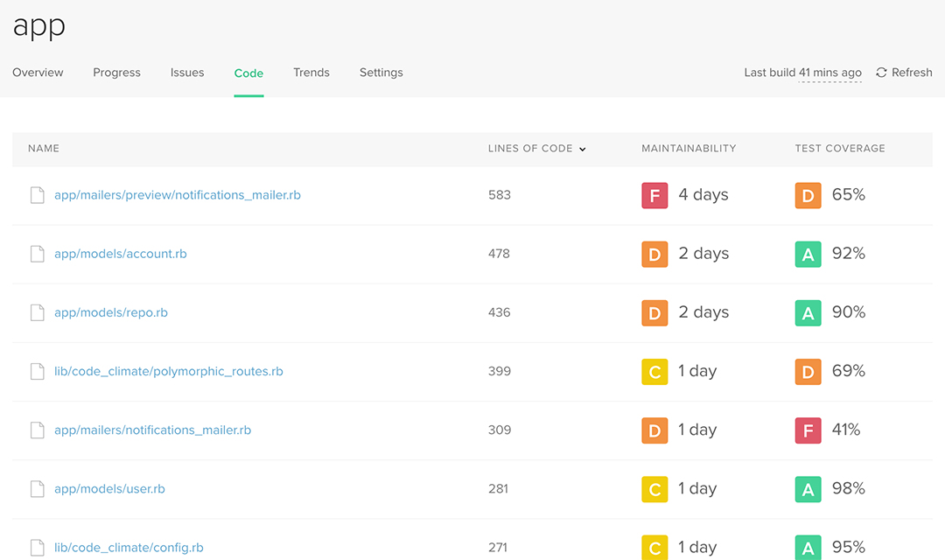Click the '41 mins ago' build time

click(x=829, y=73)
